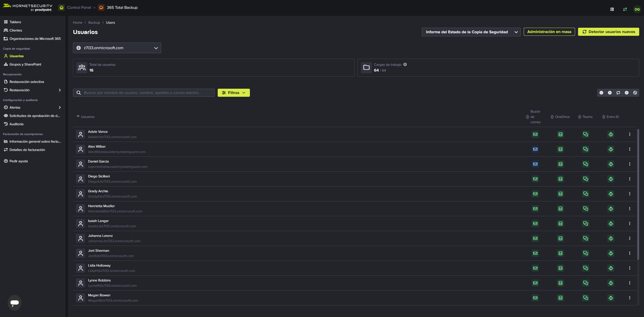Open Grupos y SharePoint in sidebar
Screen dimensions: 644x317
click(25, 64)
